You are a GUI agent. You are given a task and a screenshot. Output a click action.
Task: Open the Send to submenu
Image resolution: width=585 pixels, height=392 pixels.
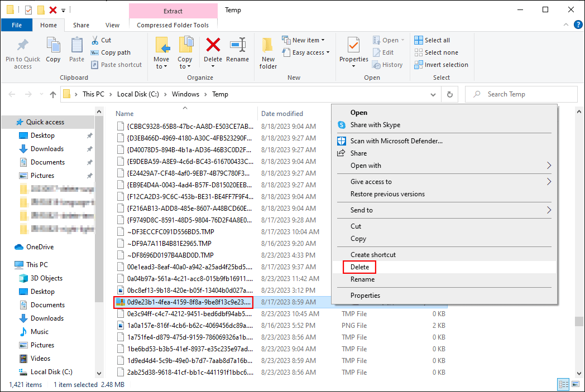point(362,210)
